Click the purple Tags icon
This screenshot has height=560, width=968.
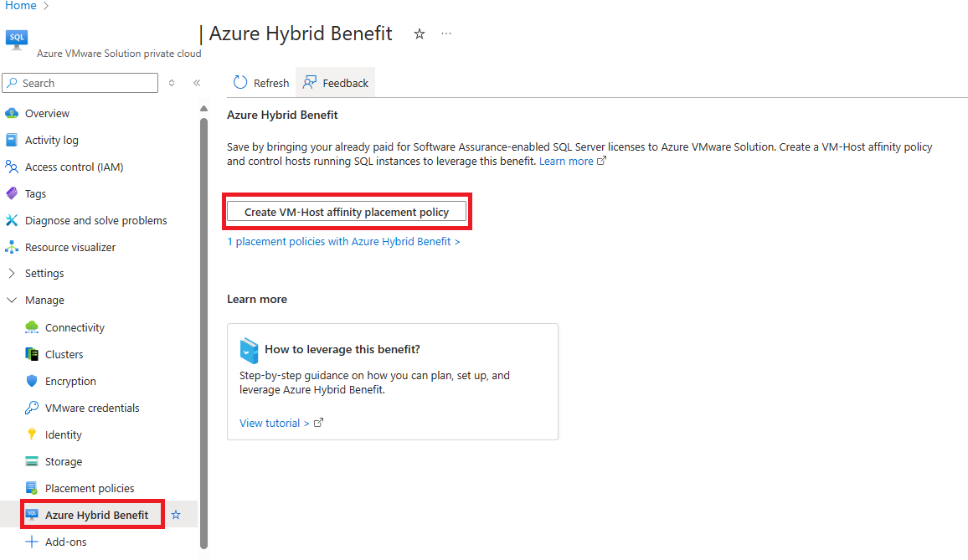pos(12,193)
